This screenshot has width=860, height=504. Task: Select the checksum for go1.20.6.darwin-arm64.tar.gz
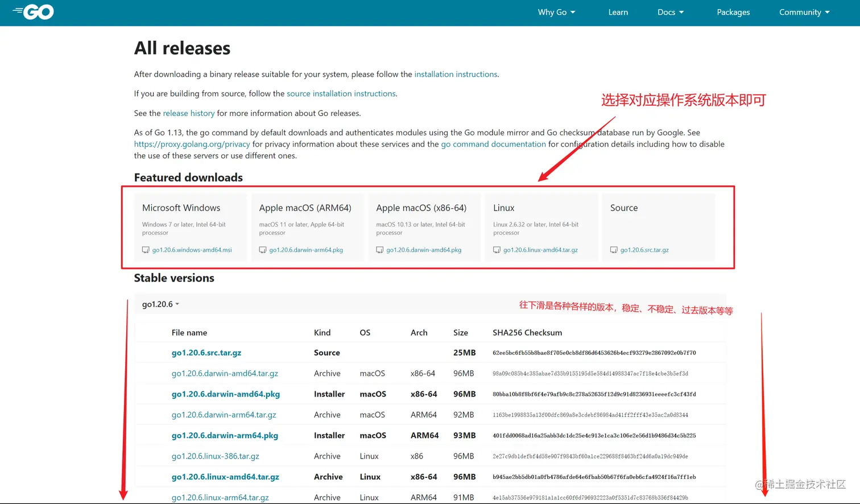590,415
